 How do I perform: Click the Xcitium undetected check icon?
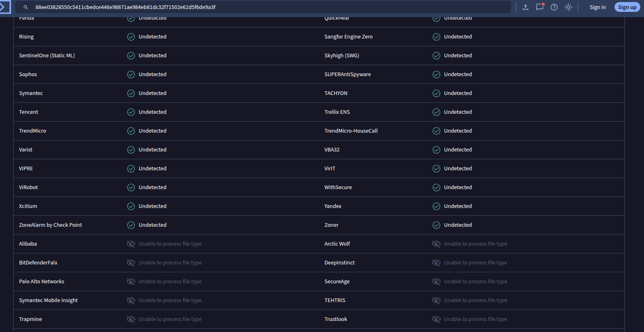click(x=131, y=206)
